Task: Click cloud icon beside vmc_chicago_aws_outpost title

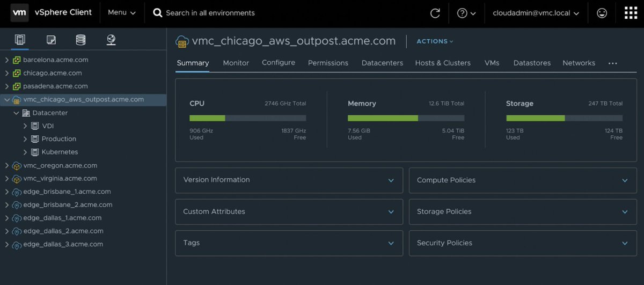Action: (x=182, y=41)
